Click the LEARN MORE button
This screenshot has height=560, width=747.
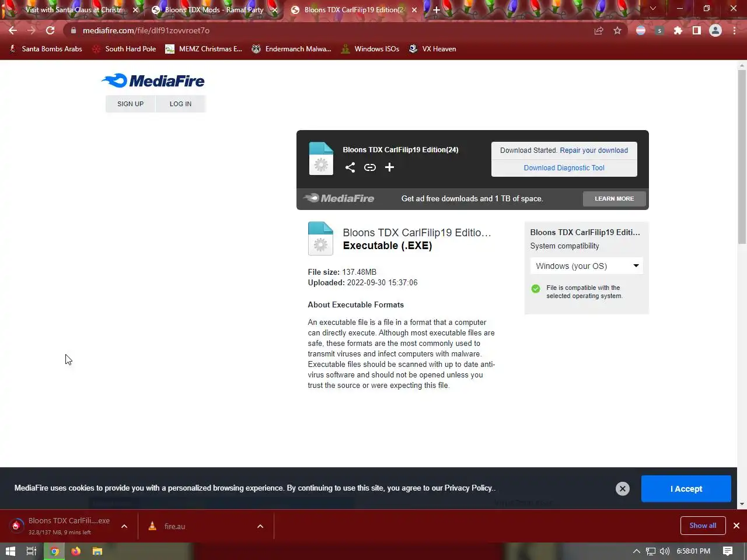click(x=614, y=199)
